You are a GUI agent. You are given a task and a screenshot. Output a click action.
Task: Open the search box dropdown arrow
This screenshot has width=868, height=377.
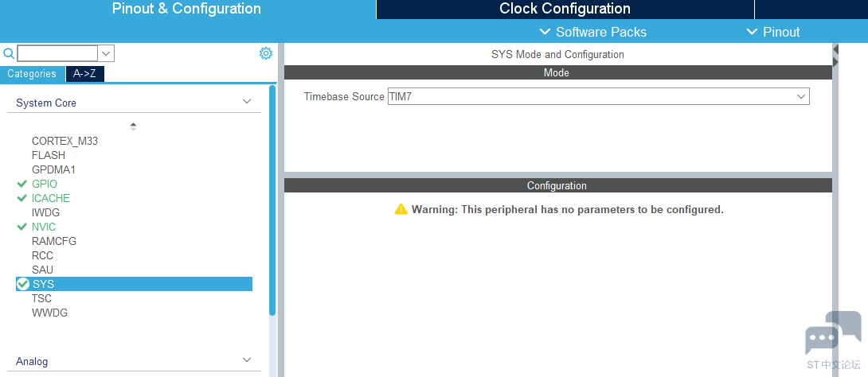tap(107, 53)
